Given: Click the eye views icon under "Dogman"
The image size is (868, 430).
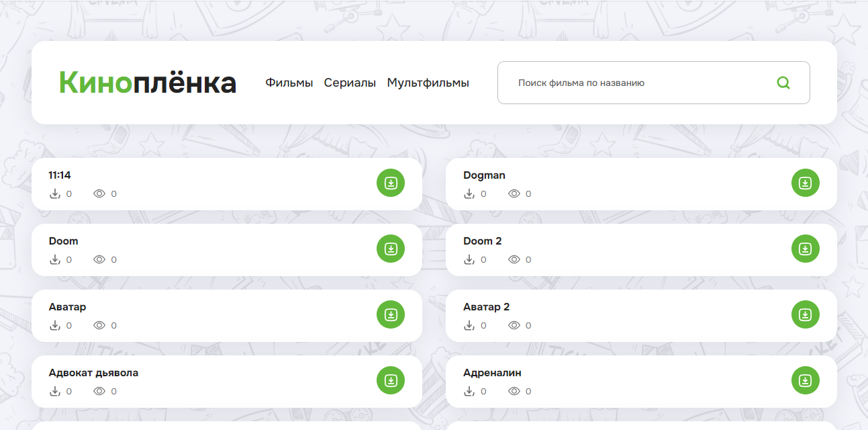Looking at the screenshot, I should pyautogui.click(x=515, y=193).
